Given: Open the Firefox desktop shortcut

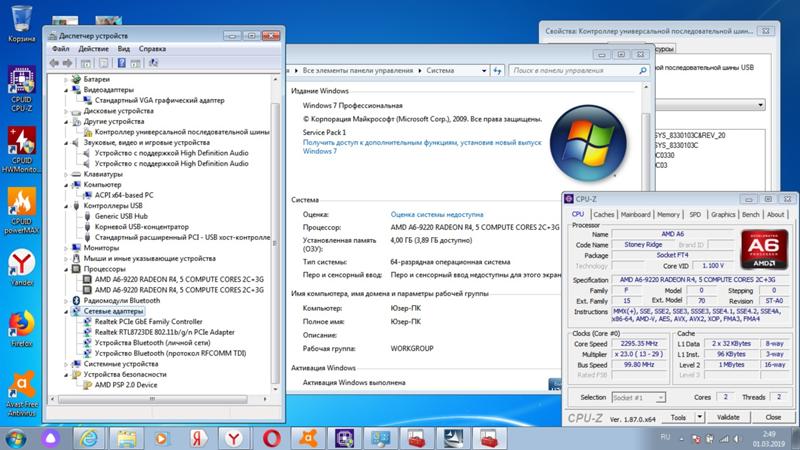Looking at the screenshot, I should pyautogui.click(x=21, y=329).
